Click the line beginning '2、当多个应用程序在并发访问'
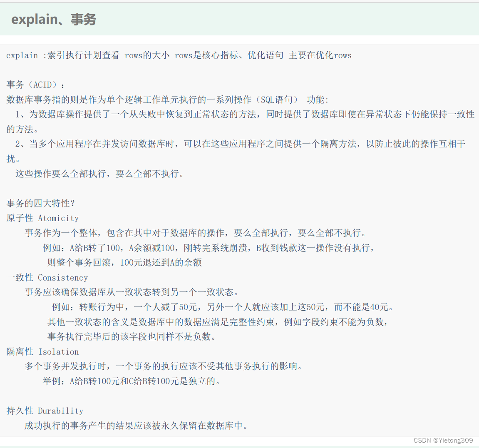Viewport: 479px width, 448px height. click(x=240, y=144)
